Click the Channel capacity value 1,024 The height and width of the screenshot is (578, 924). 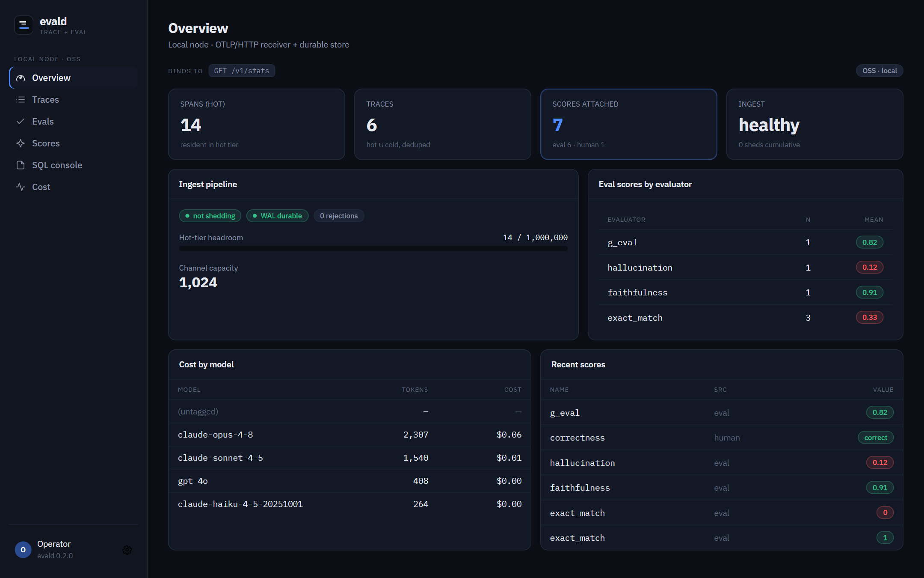198,283
